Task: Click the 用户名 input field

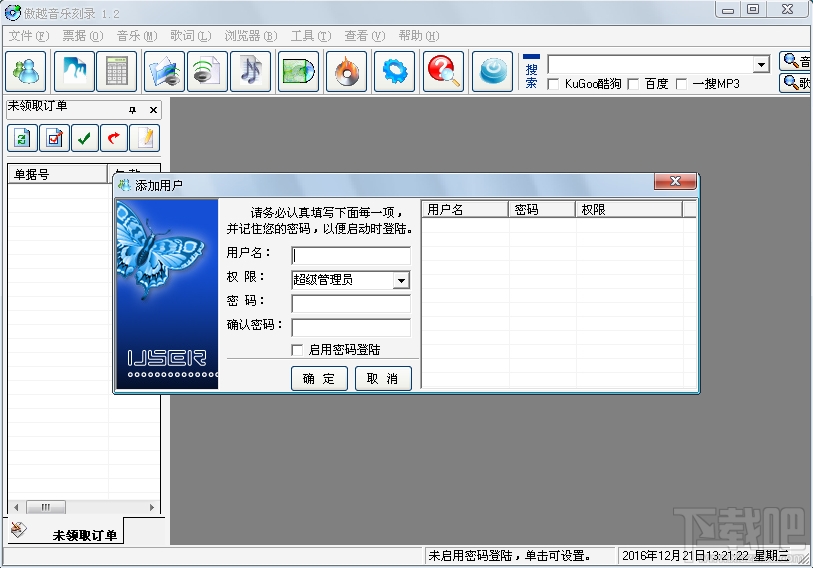Action: (x=351, y=256)
